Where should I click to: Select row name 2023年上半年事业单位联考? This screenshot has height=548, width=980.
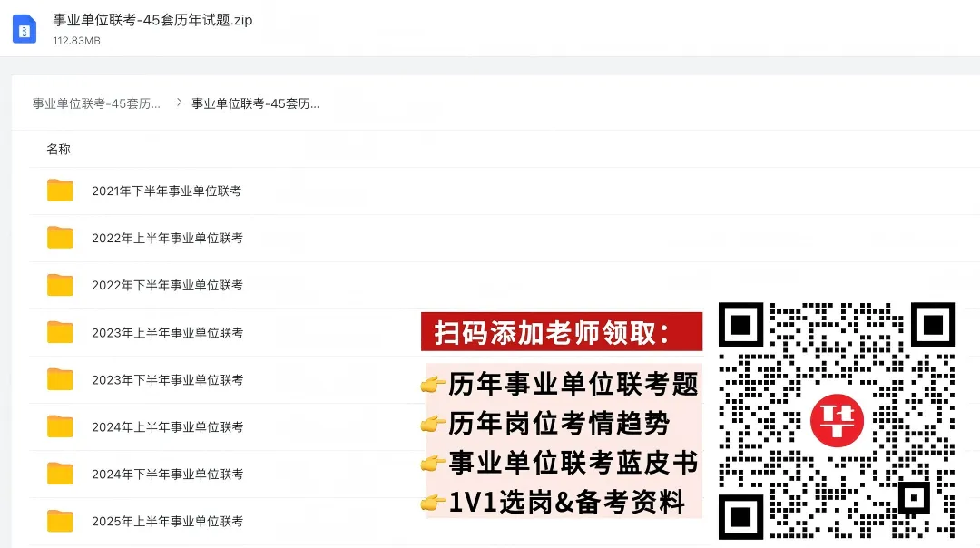click(167, 333)
